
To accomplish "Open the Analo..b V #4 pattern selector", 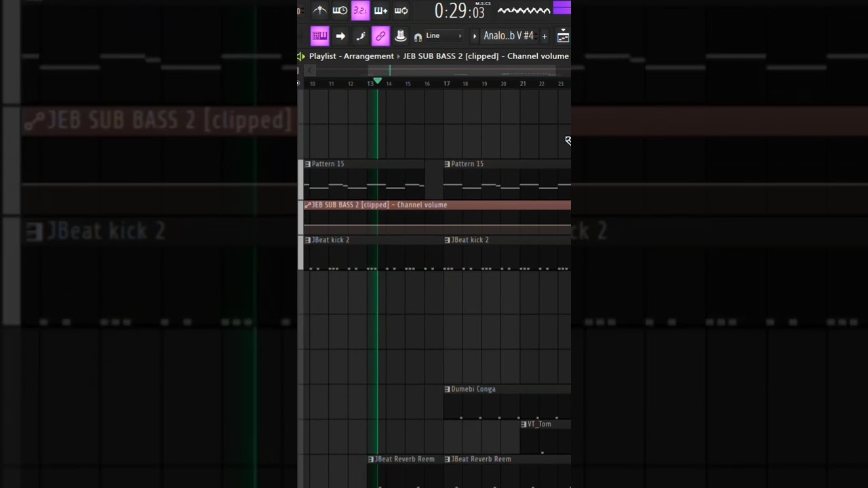I will point(509,36).
